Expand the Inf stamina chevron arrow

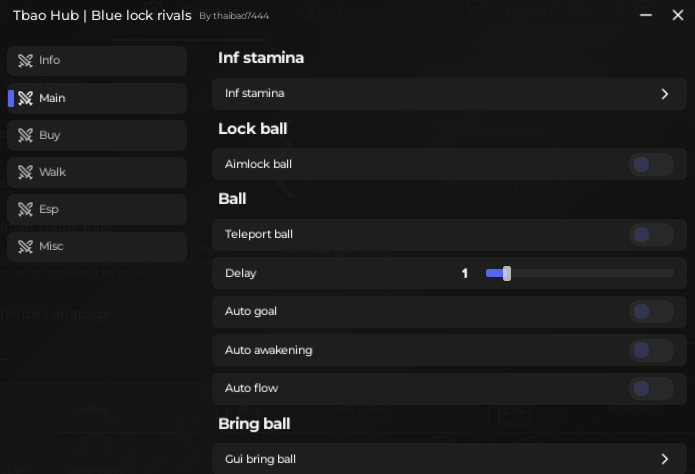(664, 94)
